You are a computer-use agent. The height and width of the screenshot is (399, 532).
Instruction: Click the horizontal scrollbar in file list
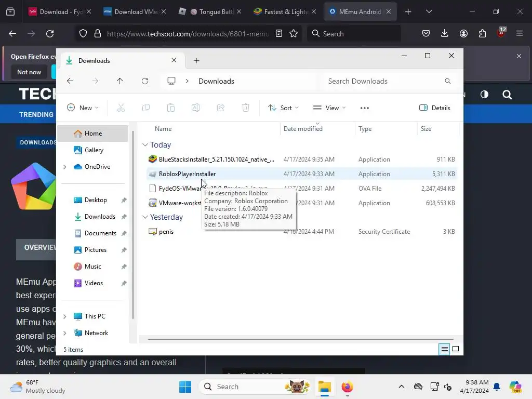click(301, 339)
